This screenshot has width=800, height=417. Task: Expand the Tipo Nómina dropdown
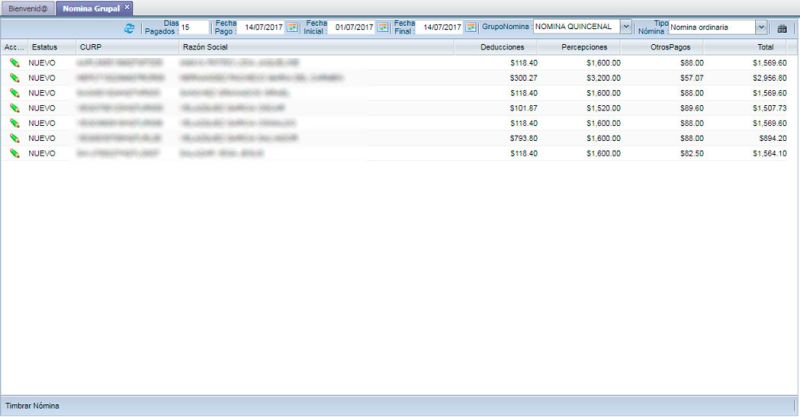(762, 28)
